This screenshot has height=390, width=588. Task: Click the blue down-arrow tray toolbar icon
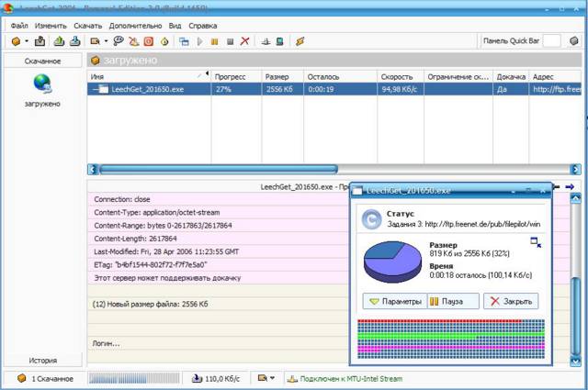(75, 41)
